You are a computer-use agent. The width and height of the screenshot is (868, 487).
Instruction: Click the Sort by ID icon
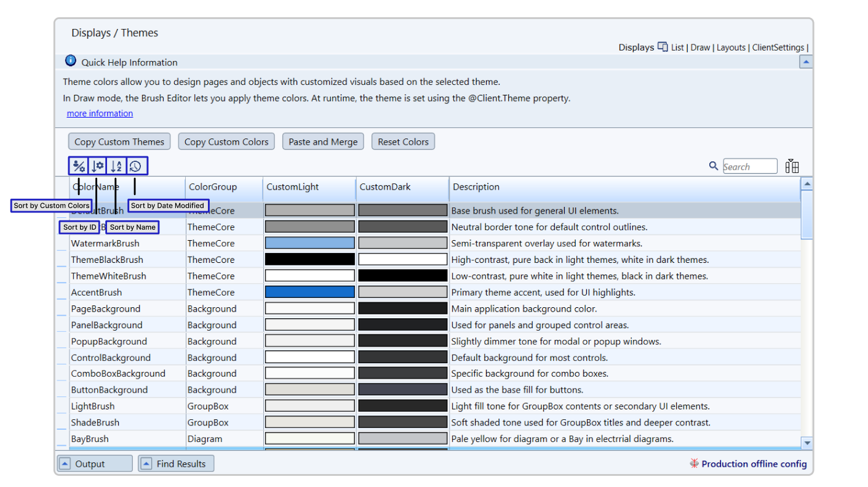(x=97, y=166)
